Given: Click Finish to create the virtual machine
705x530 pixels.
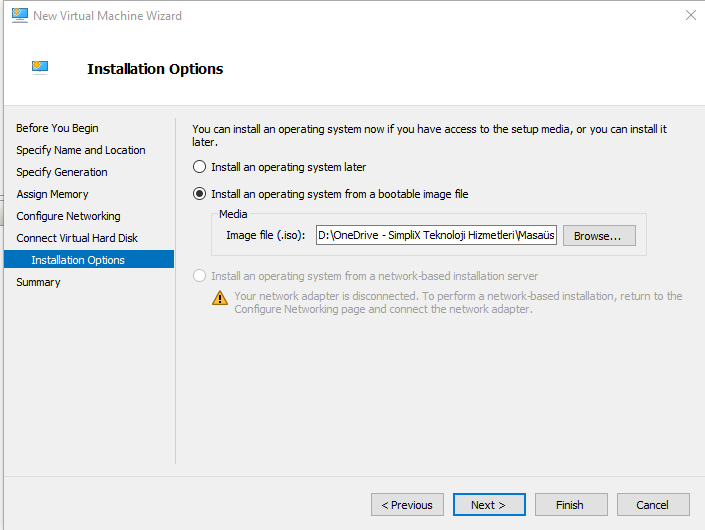Looking at the screenshot, I should [571, 505].
